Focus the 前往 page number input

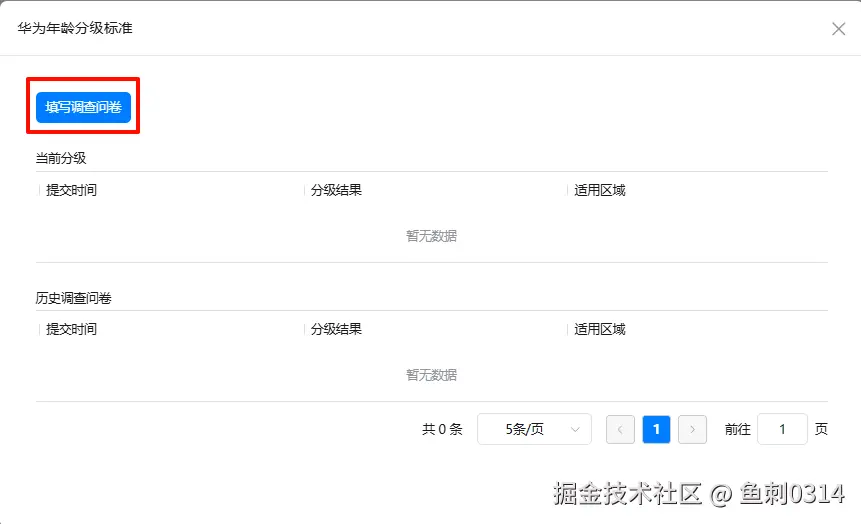[x=782, y=429]
